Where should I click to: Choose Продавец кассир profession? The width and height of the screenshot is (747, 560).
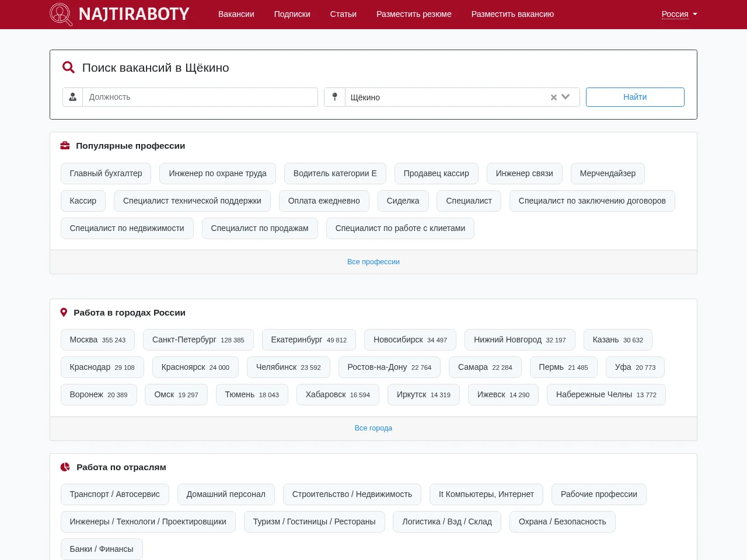tap(437, 173)
